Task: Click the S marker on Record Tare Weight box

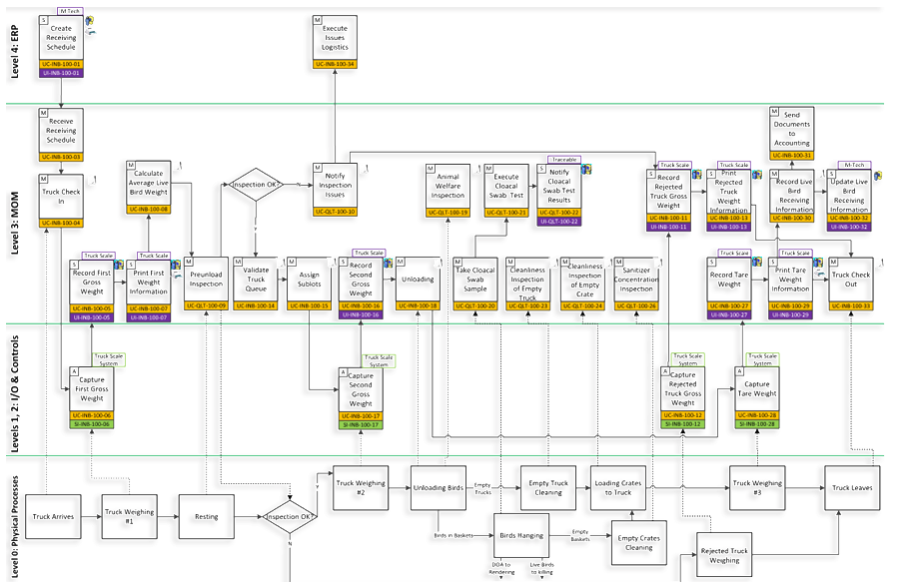Action: click(x=710, y=261)
